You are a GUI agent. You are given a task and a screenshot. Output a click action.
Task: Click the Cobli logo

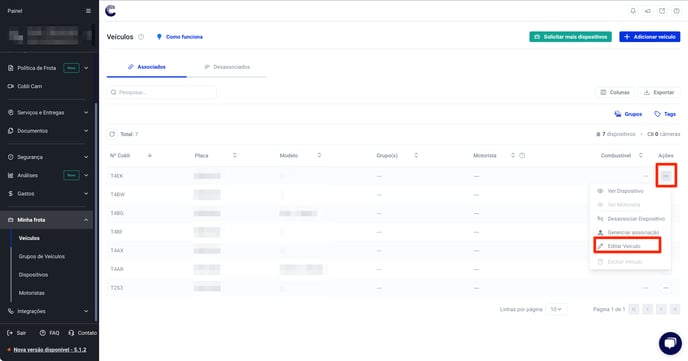[111, 11]
